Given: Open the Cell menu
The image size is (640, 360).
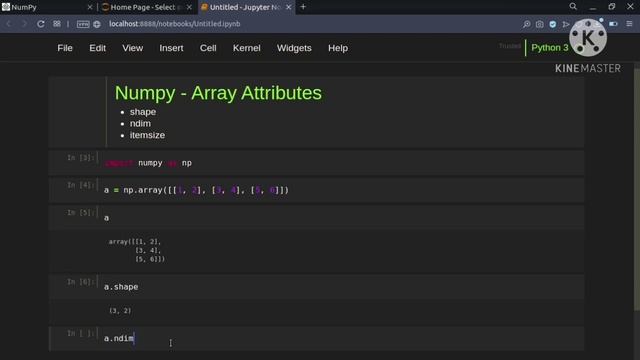Looking at the screenshot, I should coord(208,48).
